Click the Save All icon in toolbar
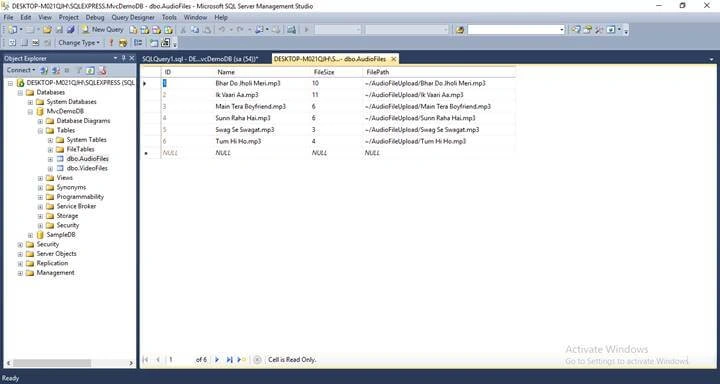Image resolution: width=720 pixels, height=384 pixels. pyautogui.click(x=71, y=29)
